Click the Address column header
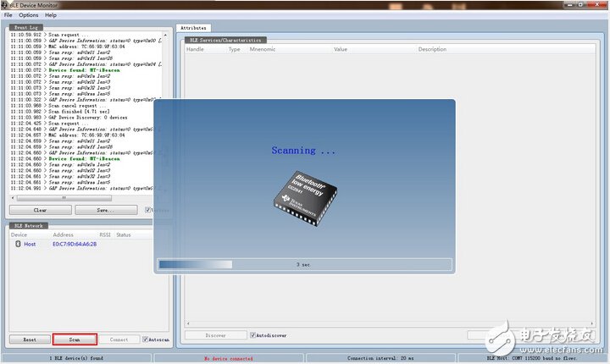Image resolution: width=610 pixels, height=364 pixels. point(64,234)
